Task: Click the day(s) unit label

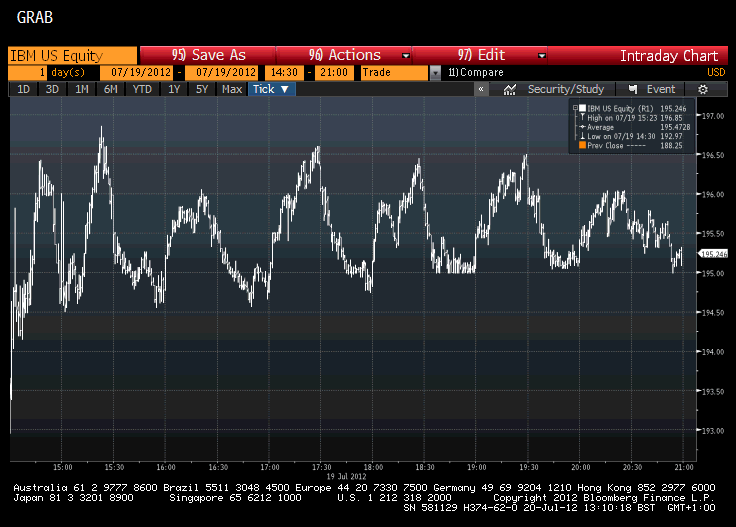Action: tap(68, 73)
